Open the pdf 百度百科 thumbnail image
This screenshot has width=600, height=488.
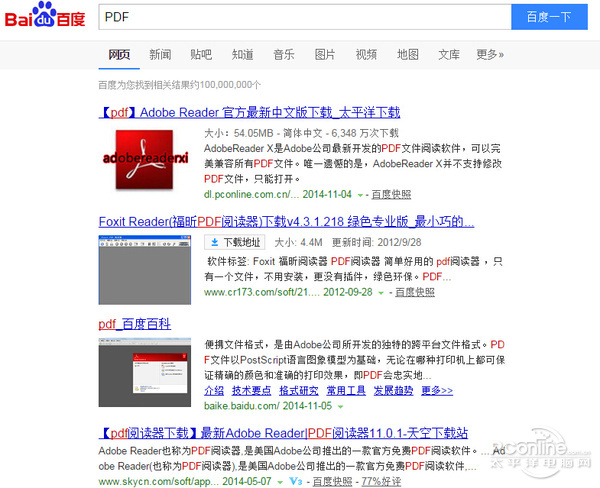[142, 371]
